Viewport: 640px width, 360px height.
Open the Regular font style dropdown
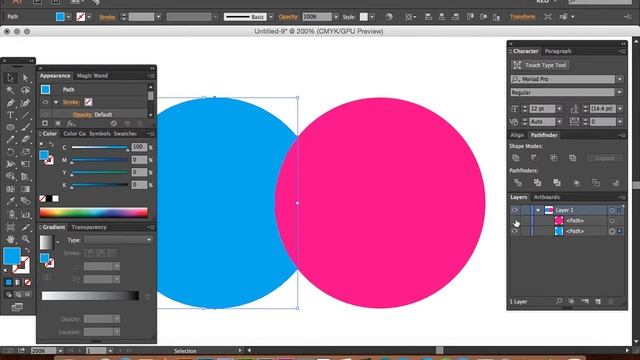[x=620, y=93]
